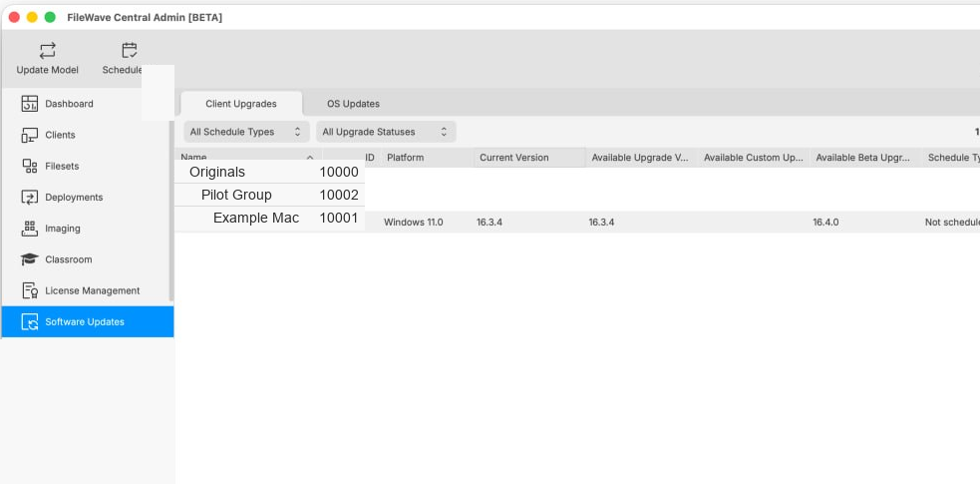Sort by Available Upgrade Version column header
The height and width of the screenshot is (484, 980).
coord(642,158)
